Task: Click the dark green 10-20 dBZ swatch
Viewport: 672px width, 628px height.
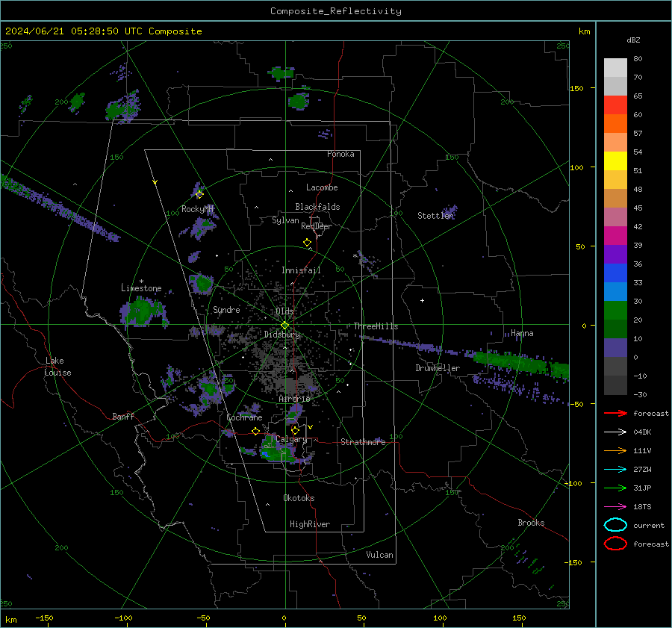Action: coord(615,329)
